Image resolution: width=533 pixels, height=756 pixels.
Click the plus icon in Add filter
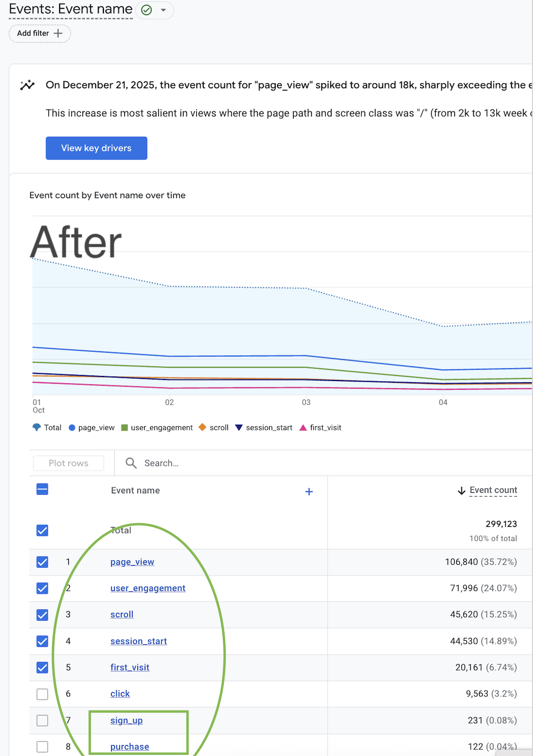pos(58,33)
